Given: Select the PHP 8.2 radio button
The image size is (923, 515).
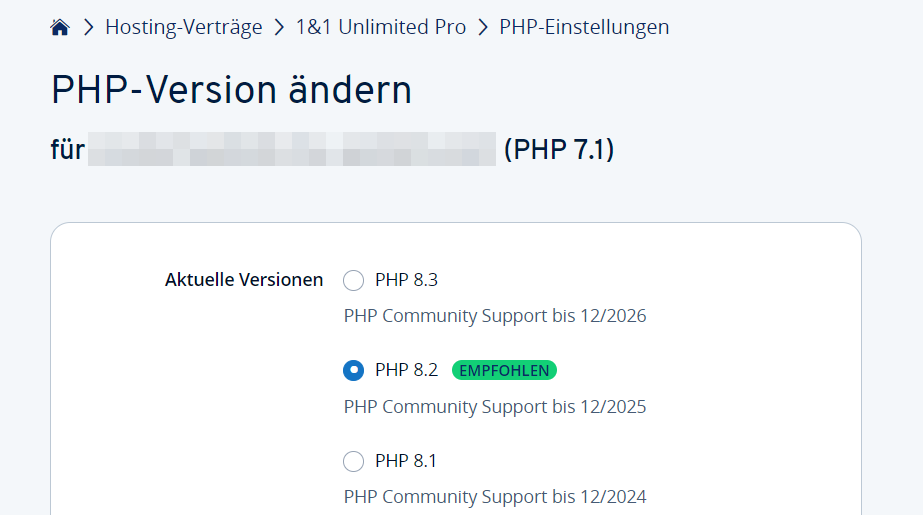Looking at the screenshot, I should coord(353,371).
